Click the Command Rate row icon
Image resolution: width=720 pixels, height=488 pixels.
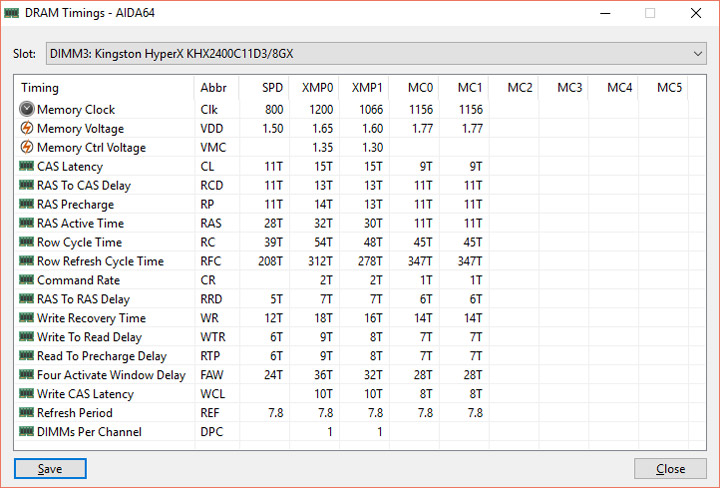[x=26, y=280]
